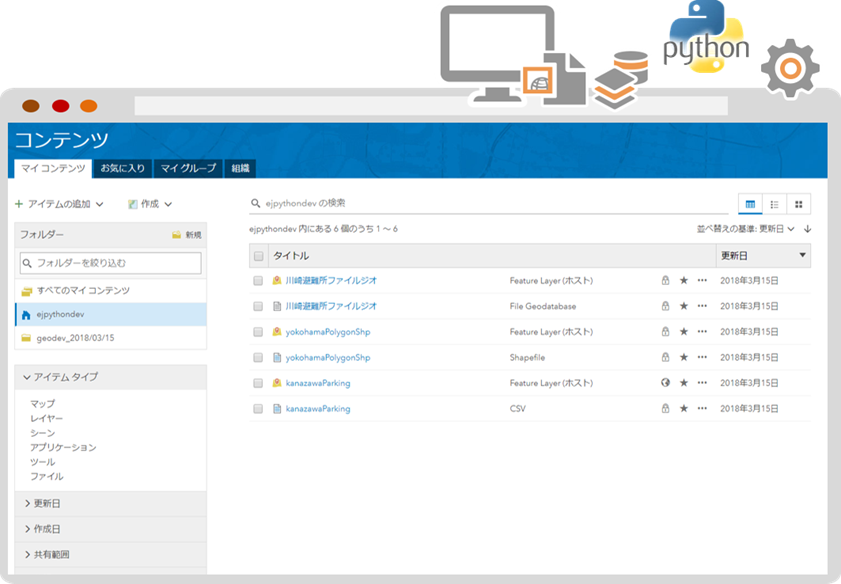Click lock icon for yokohamaPolygonShp Feature Layer
841x584 pixels.
coord(665,331)
